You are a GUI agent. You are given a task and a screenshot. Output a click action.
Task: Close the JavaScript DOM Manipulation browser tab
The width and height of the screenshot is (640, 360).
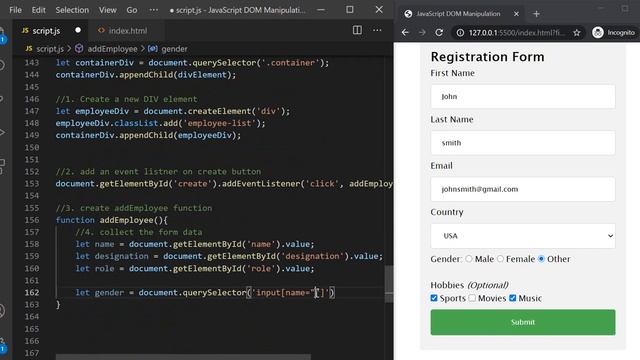pos(516,14)
